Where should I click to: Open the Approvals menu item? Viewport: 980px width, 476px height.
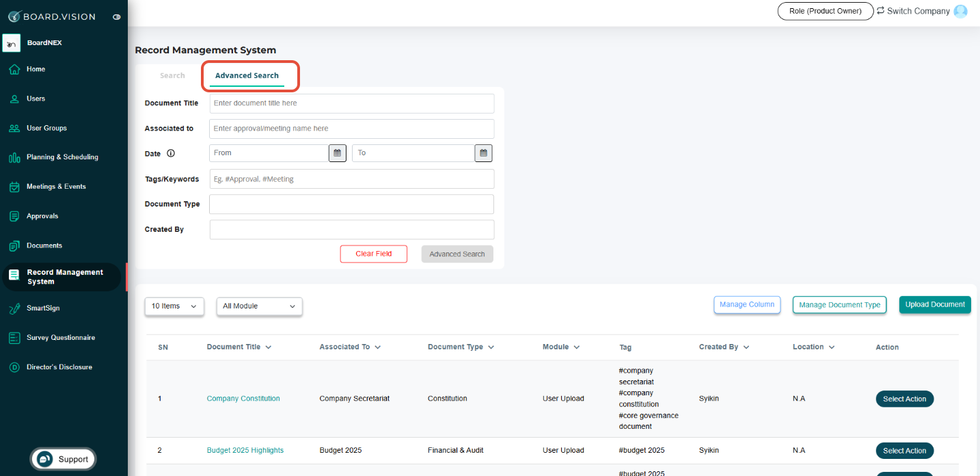pos(42,216)
